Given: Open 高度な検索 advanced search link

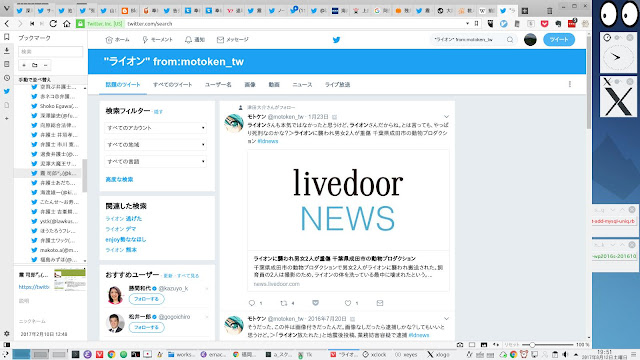Looking at the screenshot, I should [119, 179].
